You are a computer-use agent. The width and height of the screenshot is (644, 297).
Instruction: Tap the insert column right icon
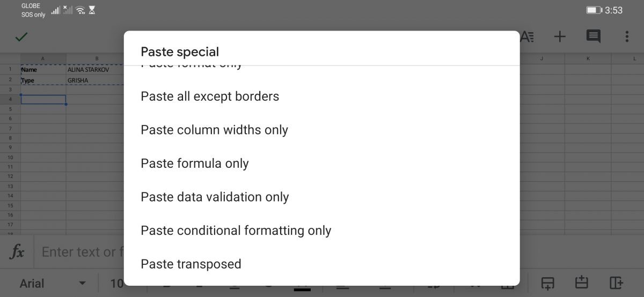pyautogui.click(x=616, y=283)
